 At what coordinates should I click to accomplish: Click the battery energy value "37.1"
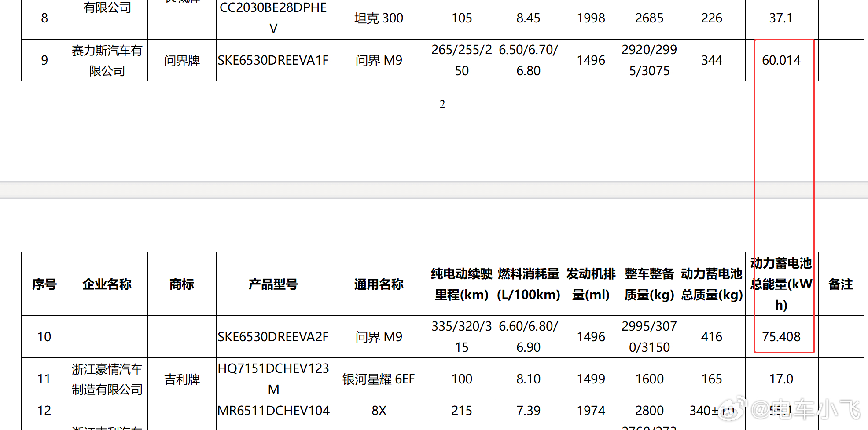pos(781,18)
